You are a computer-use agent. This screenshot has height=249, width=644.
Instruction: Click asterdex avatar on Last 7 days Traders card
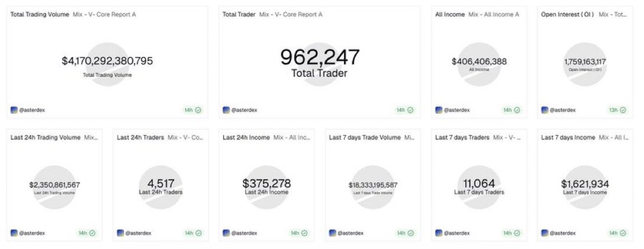439,233
